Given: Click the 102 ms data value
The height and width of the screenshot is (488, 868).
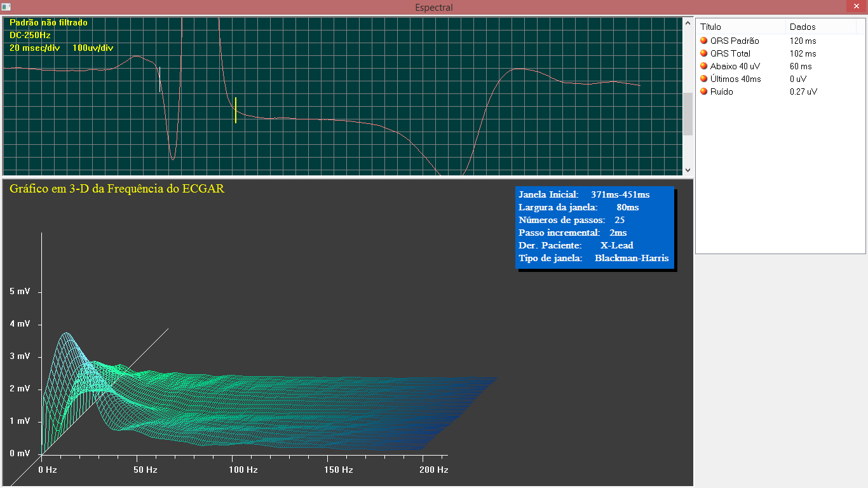Looking at the screenshot, I should click(x=803, y=53).
